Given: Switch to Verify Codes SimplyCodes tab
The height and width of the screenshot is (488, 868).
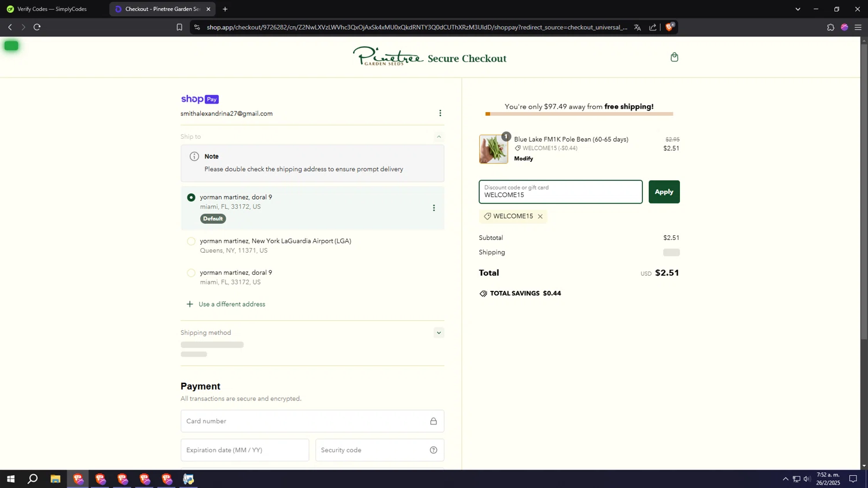Looking at the screenshot, I should tap(53, 9).
